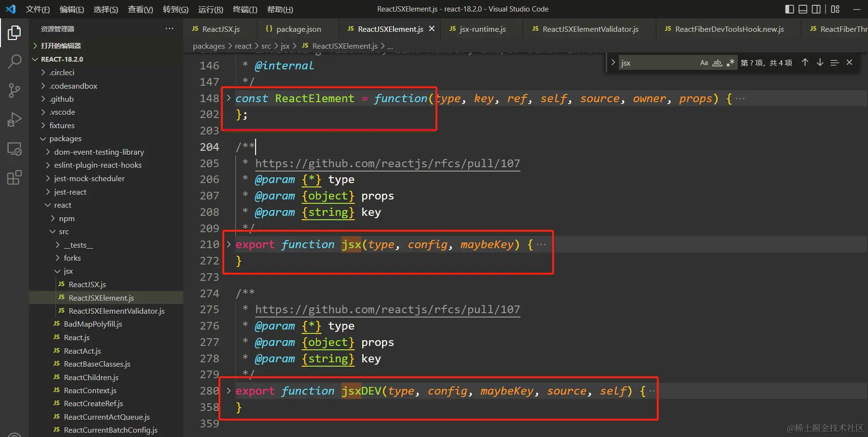The image size is (868, 437).
Task: Open the 文件(F) menu
Action: tap(38, 9)
